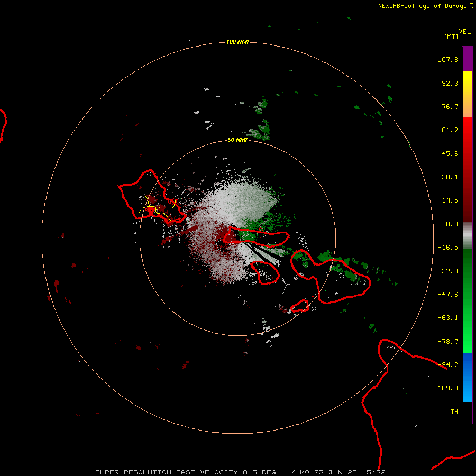The width and height of the screenshot is (476, 476).
Task: Click the TH threshold legend label
Action: coord(454,412)
